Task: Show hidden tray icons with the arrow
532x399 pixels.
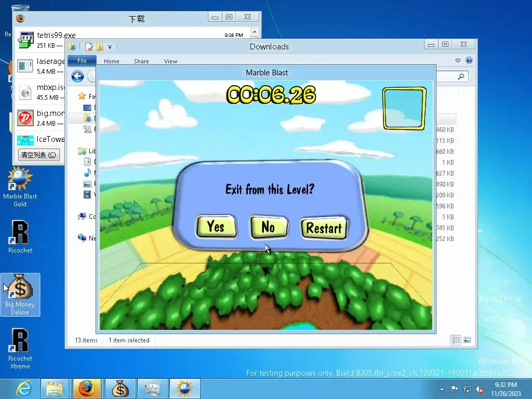Action: click(442, 389)
